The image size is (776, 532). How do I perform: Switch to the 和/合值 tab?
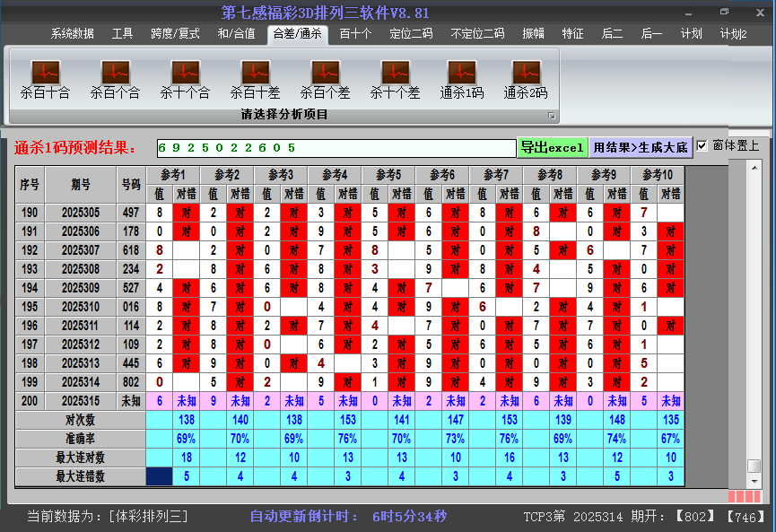click(237, 34)
